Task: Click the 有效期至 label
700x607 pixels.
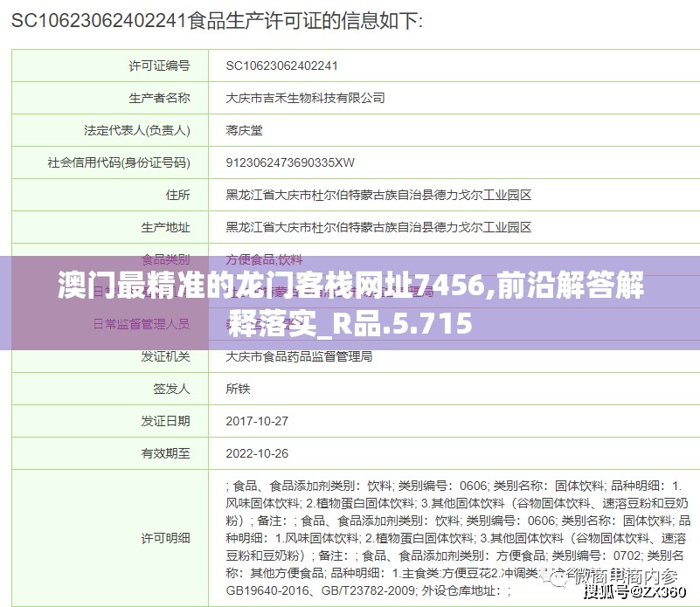Action: (166, 453)
